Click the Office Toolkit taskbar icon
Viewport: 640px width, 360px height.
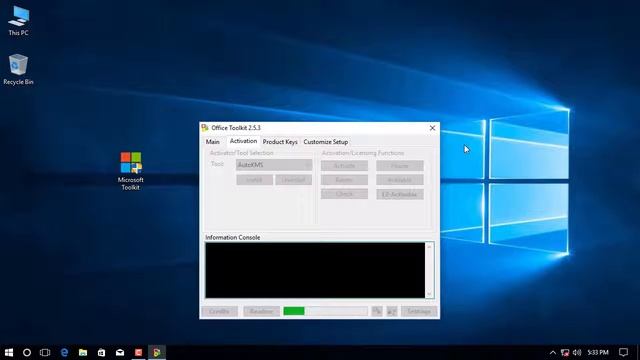pyautogui.click(x=157, y=352)
